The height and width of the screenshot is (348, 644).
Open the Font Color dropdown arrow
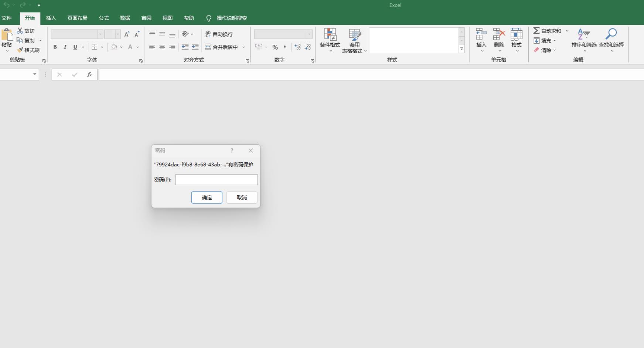pos(137,47)
